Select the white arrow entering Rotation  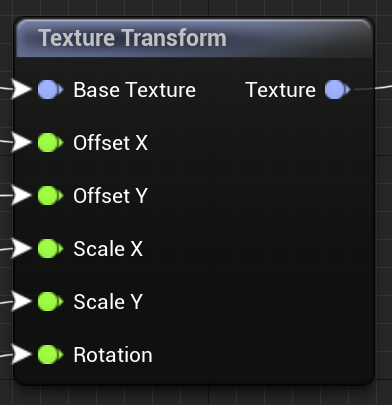coord(22,354)
